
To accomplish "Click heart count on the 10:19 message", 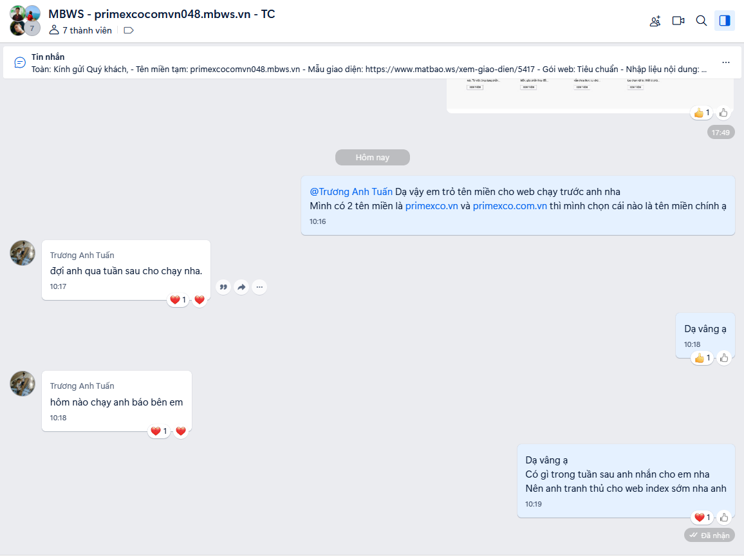I will coord(702,518).
